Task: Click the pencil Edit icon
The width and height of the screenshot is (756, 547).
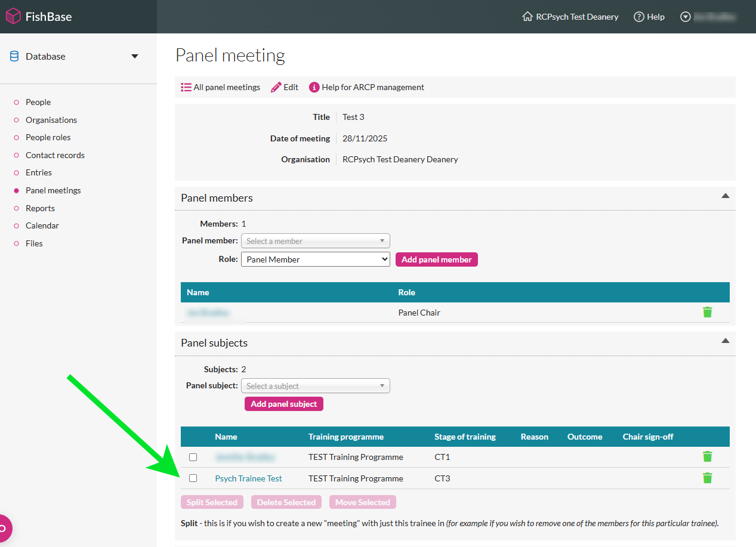Action: [x=276, y=87]
